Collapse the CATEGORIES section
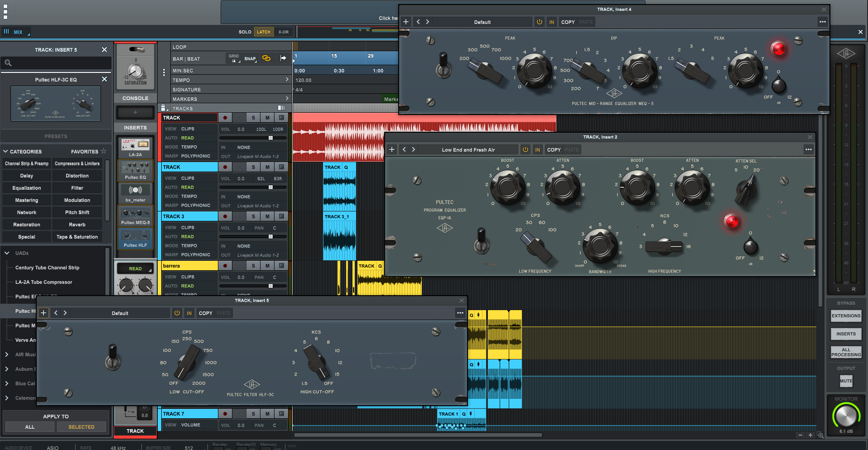868x450 pixels. pos(5,151)
